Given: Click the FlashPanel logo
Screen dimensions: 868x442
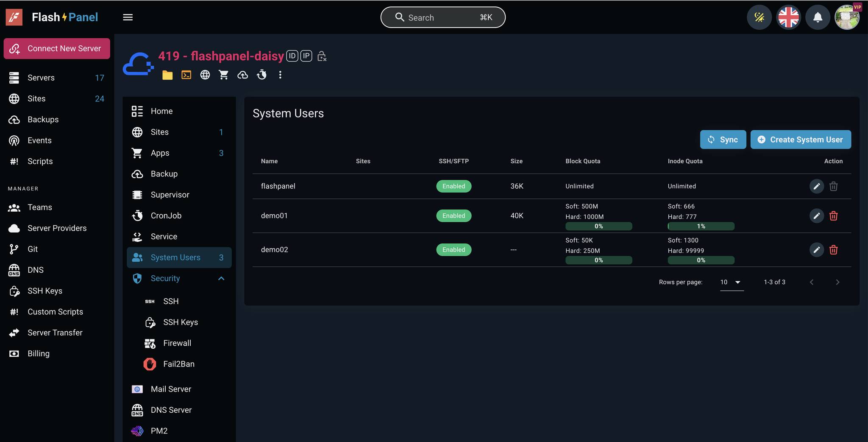Looking at the screenshot, I should 52,17.
